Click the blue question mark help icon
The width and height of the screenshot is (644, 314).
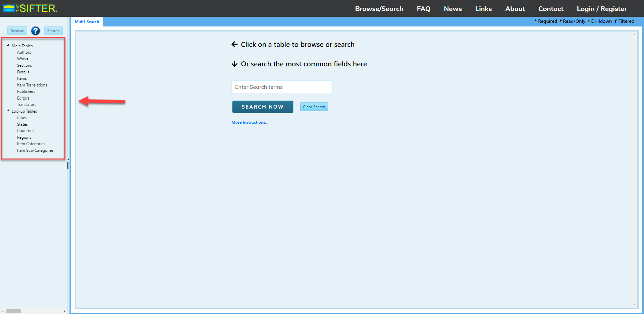coord(36,31)
